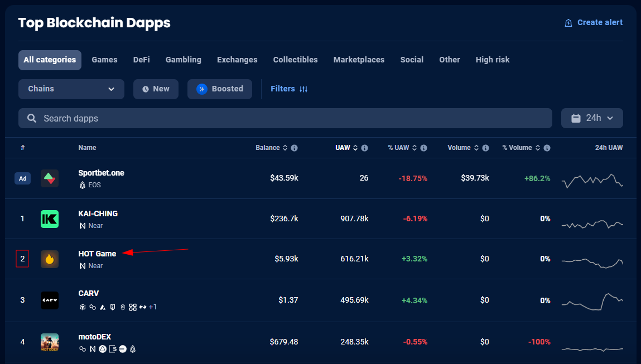Image resolution: width=641 pixels, height=364 pixels.
Task: Sort table by Balance column
Action: coord(272,148)
